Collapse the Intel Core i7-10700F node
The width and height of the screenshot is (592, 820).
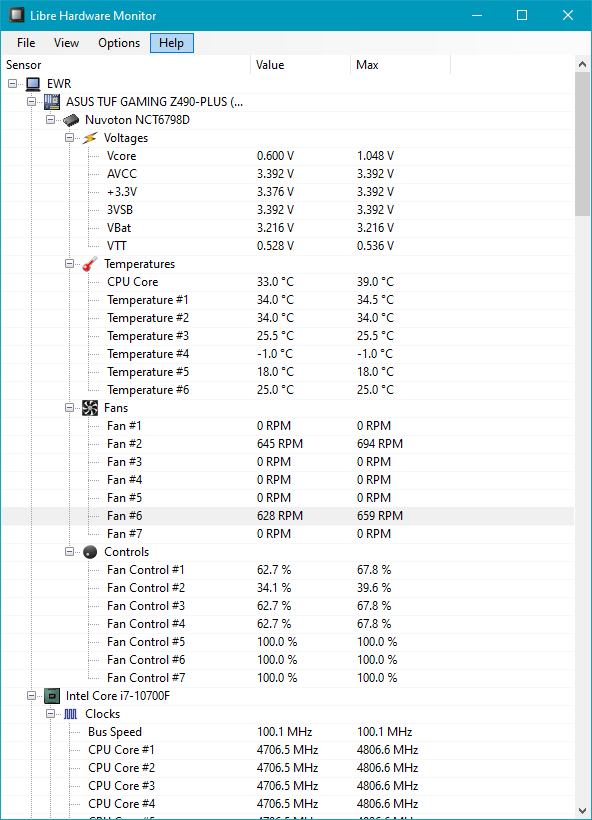coord(31,695)
